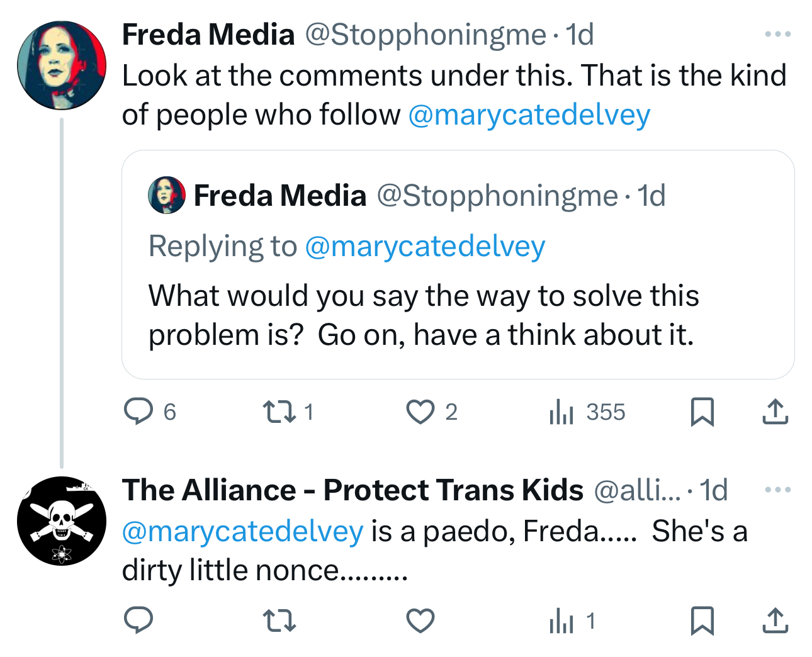
Task: Repost The Alliance's comment
Action: pyautogui.click(x=279, y=621)
